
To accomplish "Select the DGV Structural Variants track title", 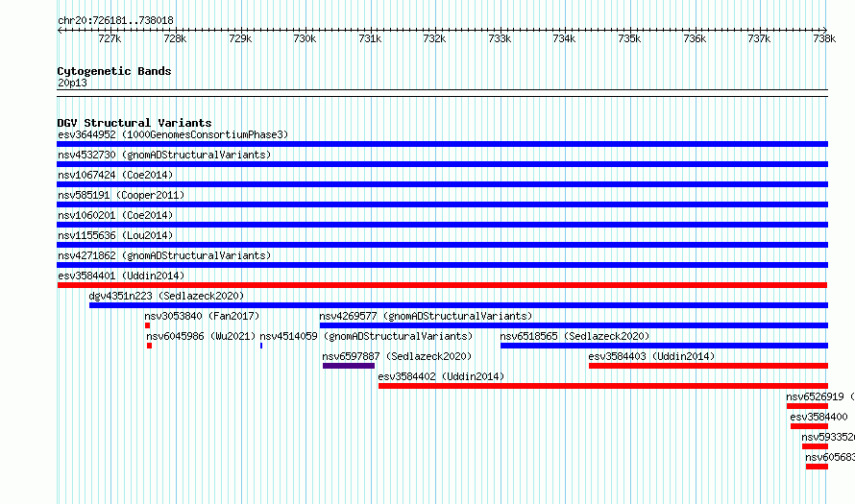I will 134,123.
